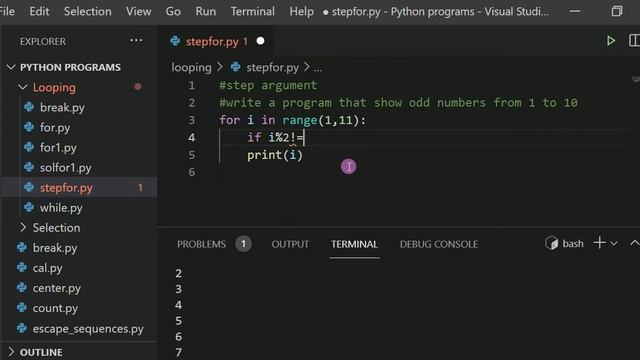The height and width of the screenshot is (360, 640).
Task: Click the breadcrumb ellipsis segment
Action: point(318,68)
